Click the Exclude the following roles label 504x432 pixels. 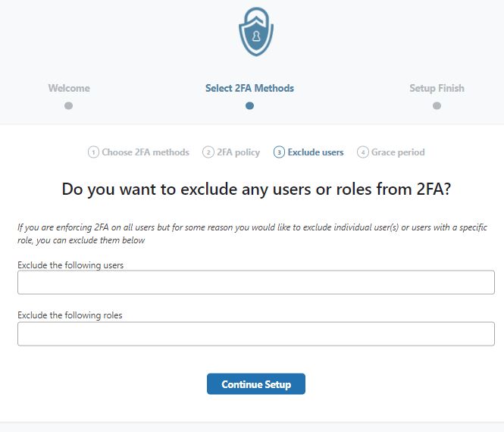70,315
